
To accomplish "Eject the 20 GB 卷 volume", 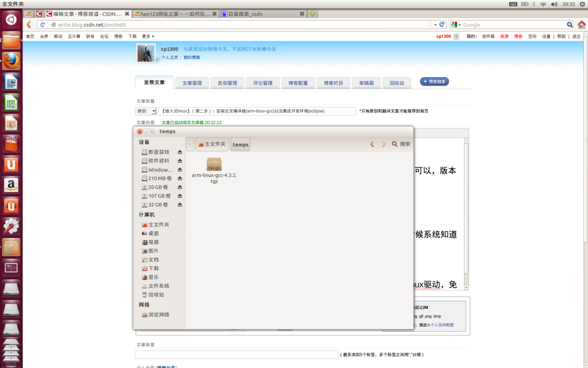I will 180,187.
